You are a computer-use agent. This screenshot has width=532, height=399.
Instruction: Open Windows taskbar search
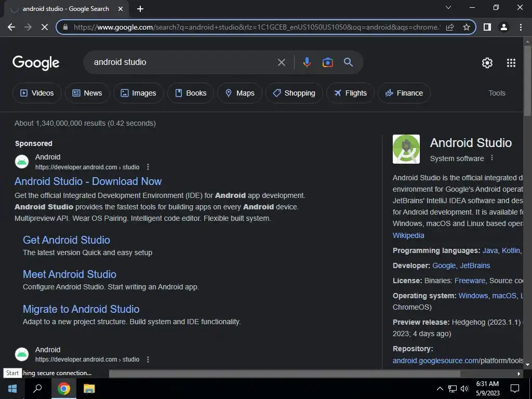tap(37, 389)
